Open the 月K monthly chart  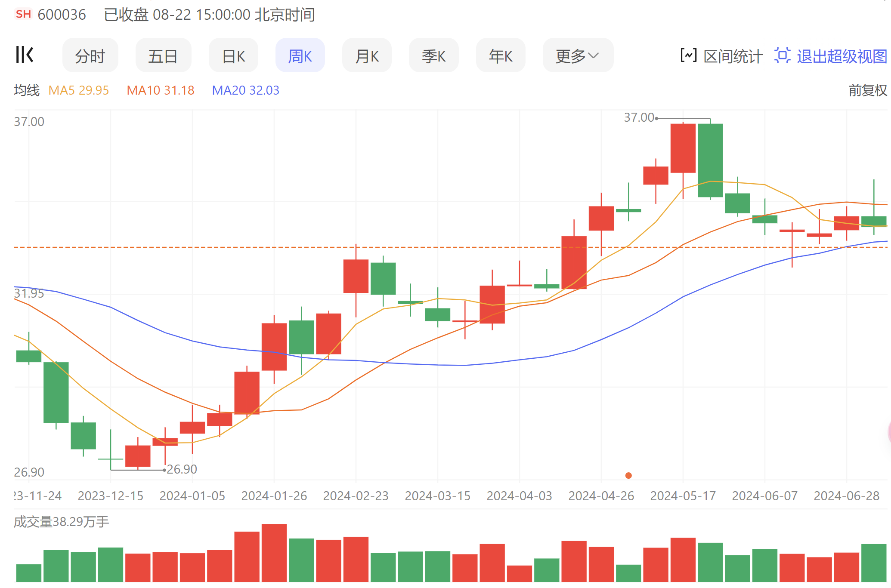pos(367,56)
